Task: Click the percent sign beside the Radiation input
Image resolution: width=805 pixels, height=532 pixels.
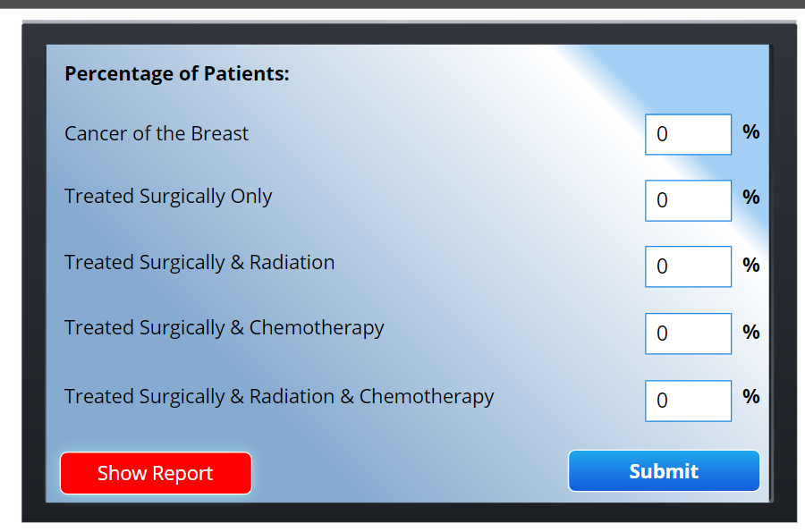Action: 750,266
